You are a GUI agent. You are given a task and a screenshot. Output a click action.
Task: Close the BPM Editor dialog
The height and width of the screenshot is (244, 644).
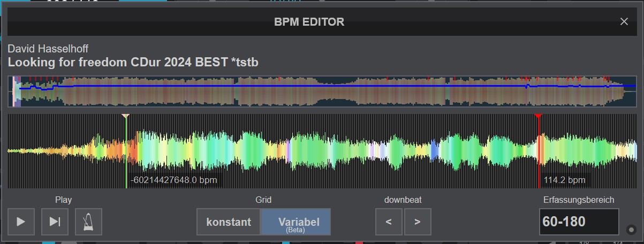click(x=624, y=22)
